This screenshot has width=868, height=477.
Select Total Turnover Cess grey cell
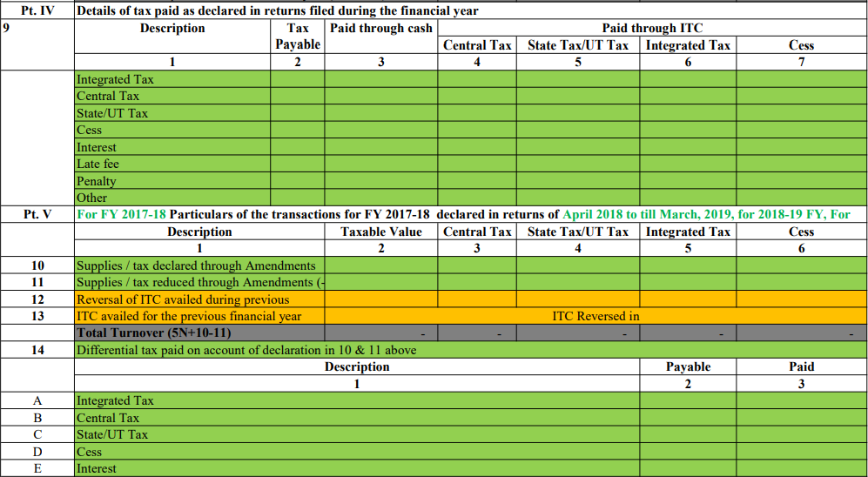(x=802, y=333)
